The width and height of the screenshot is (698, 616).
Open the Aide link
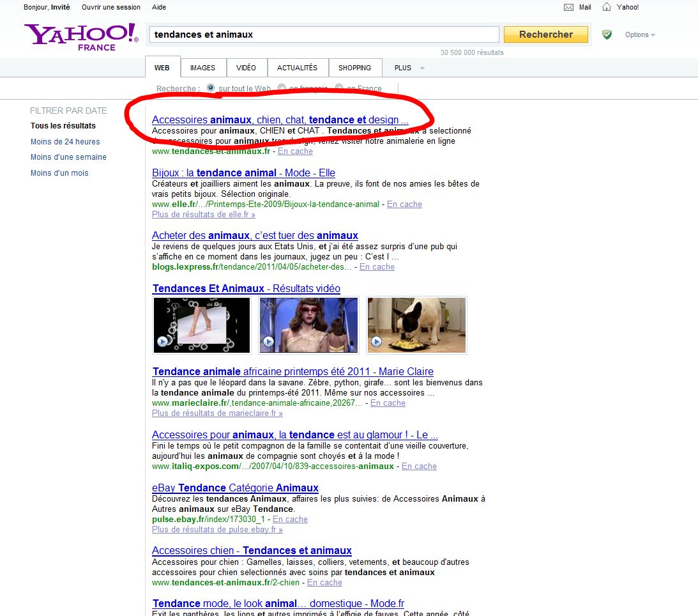coord(159,7)
